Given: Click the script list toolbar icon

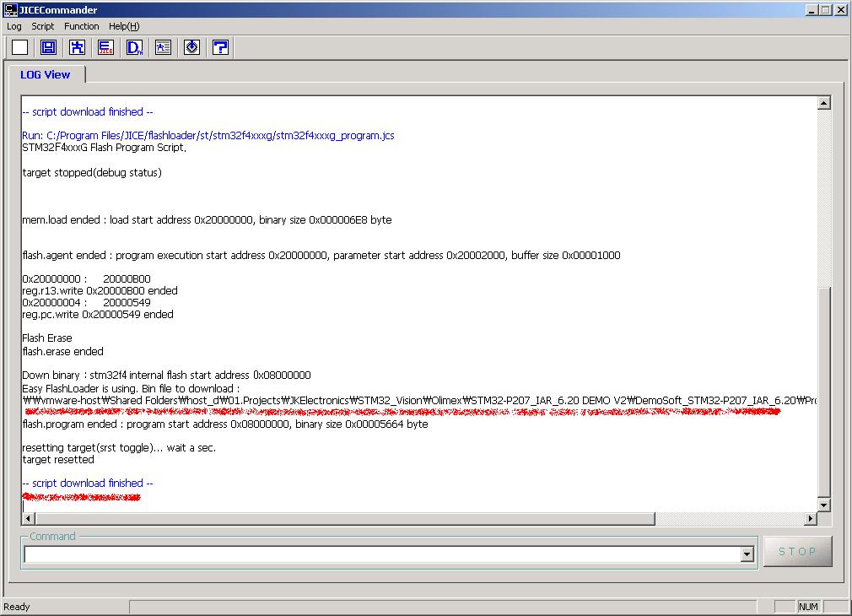Looking at the screenshot, I should pyautogui.click(x=163, y=47).
